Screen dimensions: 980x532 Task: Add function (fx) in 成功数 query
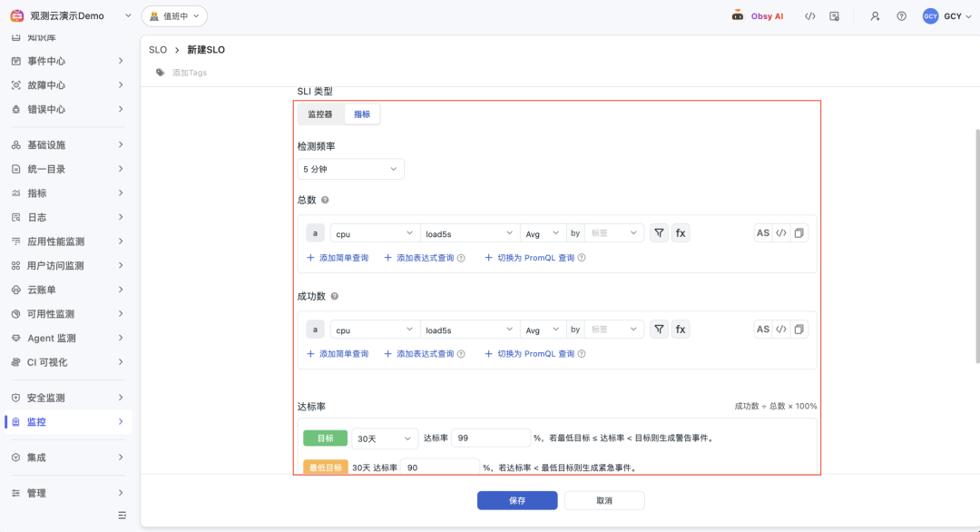point(681,330)
